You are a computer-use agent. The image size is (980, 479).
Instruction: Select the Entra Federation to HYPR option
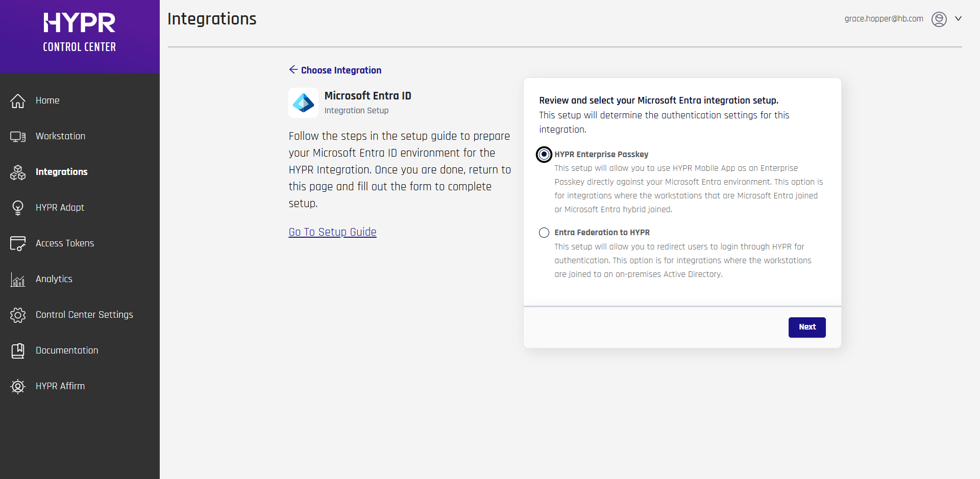(x=544, y=233)
